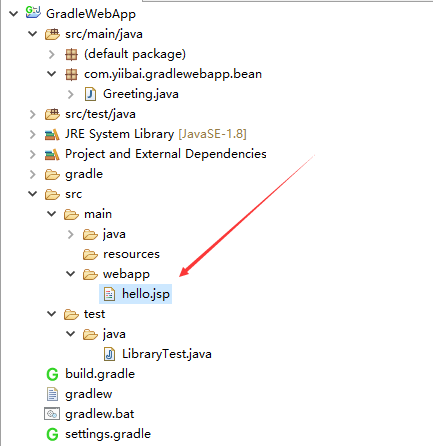Click the gradlew.bat batch file icon
This screenshot has height=446, width=433.
coord(52,414)
